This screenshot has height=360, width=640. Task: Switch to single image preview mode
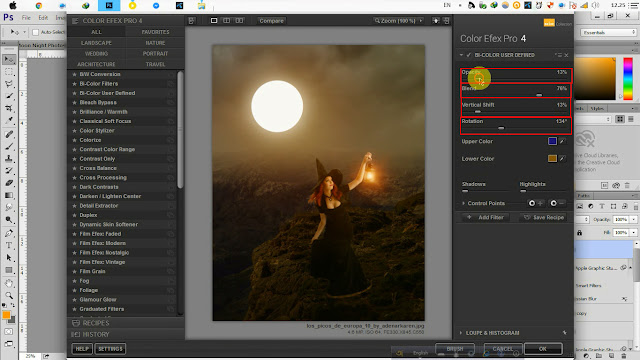point(214,20)
